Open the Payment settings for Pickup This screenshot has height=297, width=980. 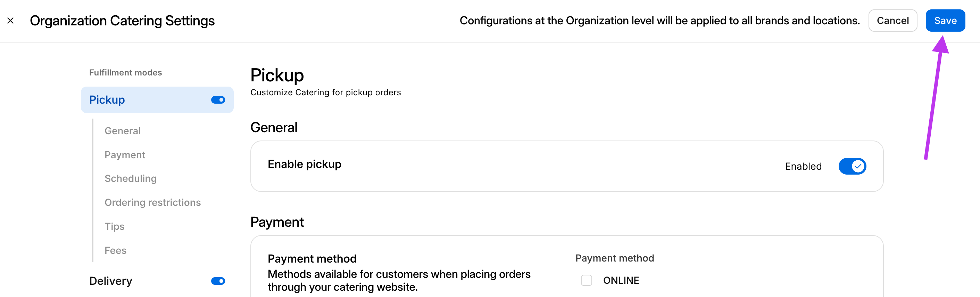pyautogui.click(x=124, y=155)
